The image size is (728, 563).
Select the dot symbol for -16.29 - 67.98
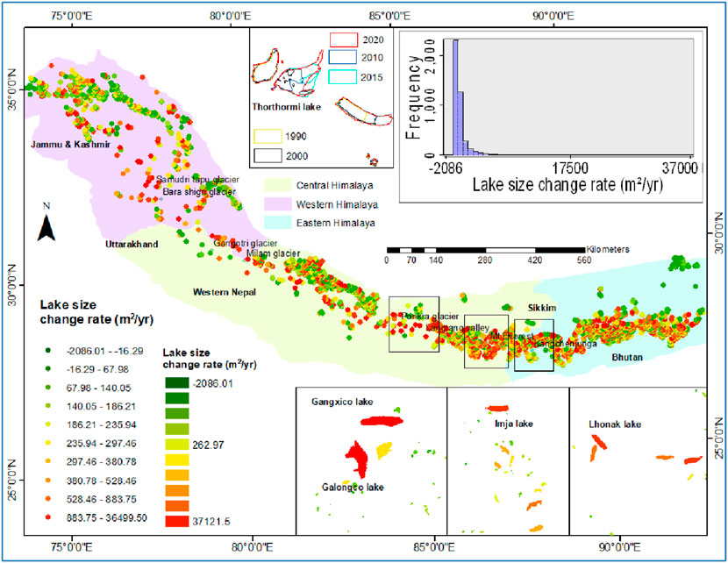tap(49, 369)
